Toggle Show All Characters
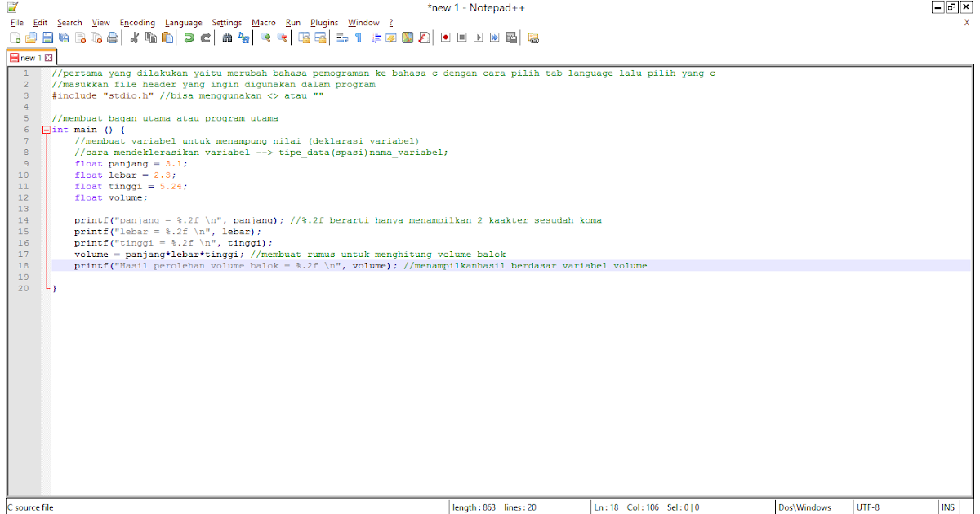This screenshot has width=980, height=514. 359,37
